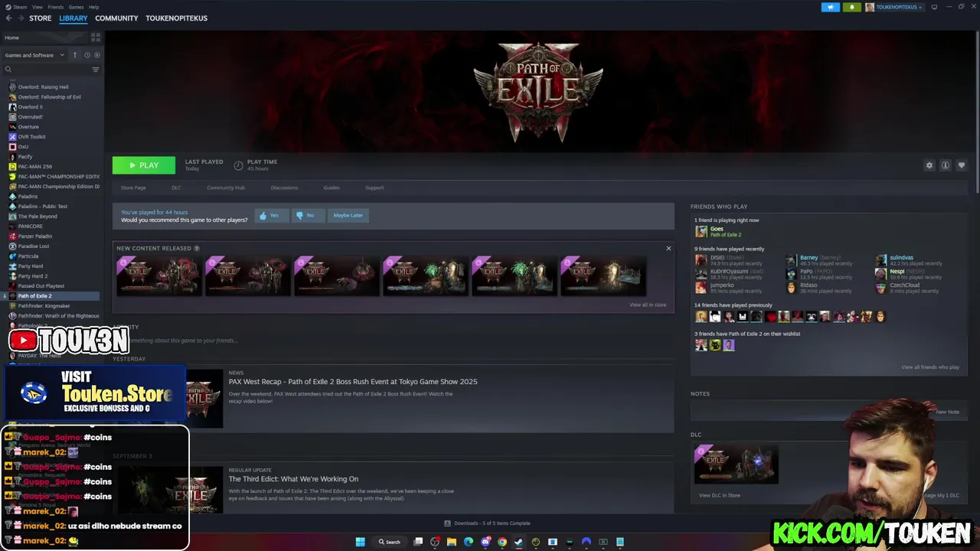Open the library grid view icon
The height and width of the screenshot is (551, 980).
pos(96,37)
